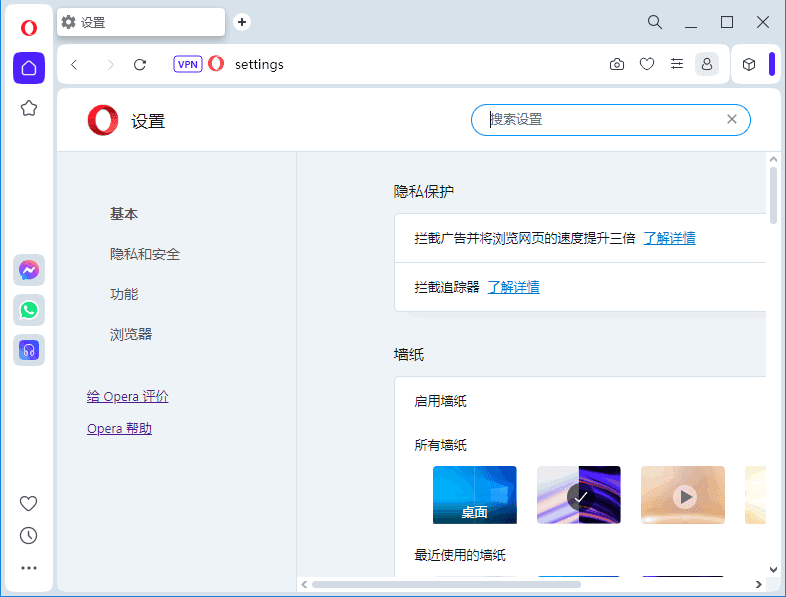Open the Easy Setup panel
This screenshot has width=786, height=597.
tap(677, 64)
